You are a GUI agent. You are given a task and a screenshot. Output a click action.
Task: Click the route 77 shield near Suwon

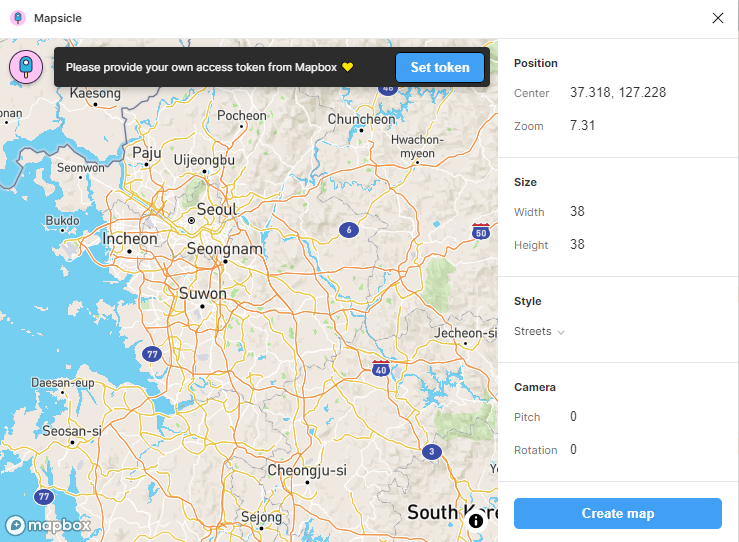click(152, 354)
